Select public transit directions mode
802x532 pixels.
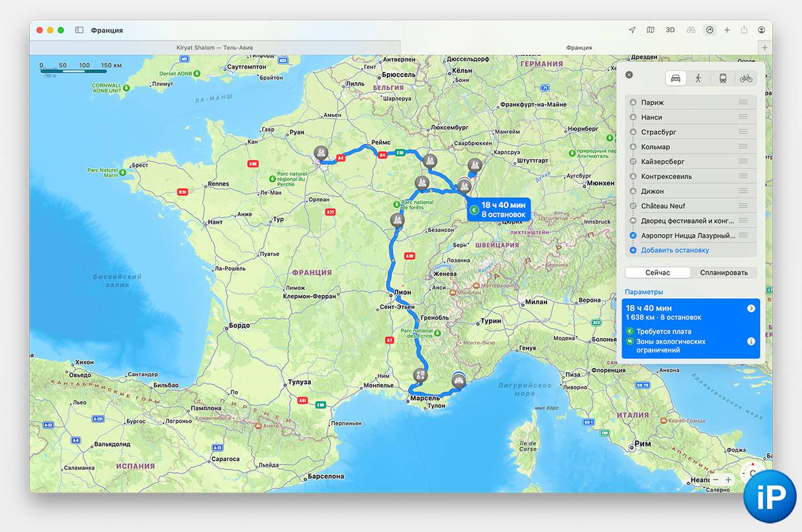click(x=722, y=78)
